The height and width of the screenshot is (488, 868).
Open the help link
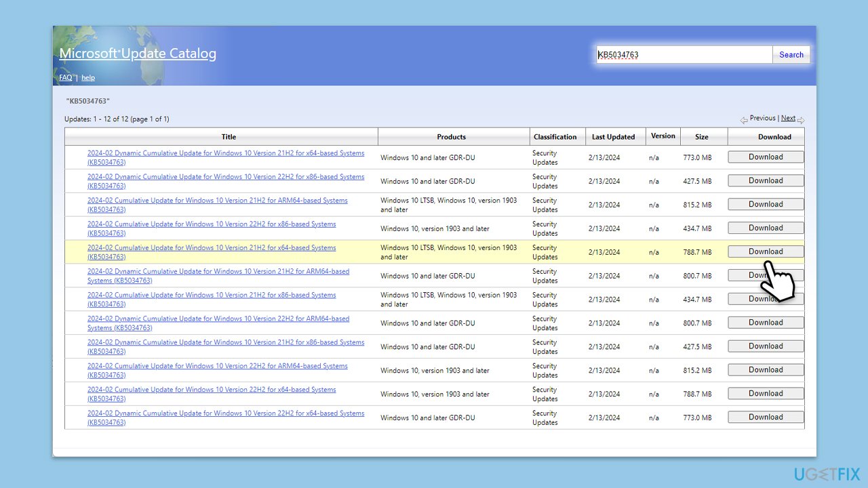(x=88, y=78)
